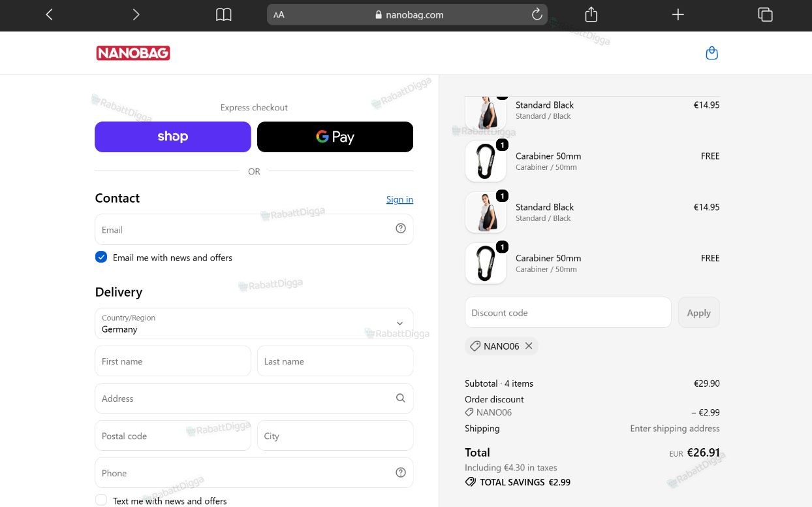Click the NANOBAG logo
This screenshot has width=812, height=507.
pyautogui.click(x=133, y=53)
